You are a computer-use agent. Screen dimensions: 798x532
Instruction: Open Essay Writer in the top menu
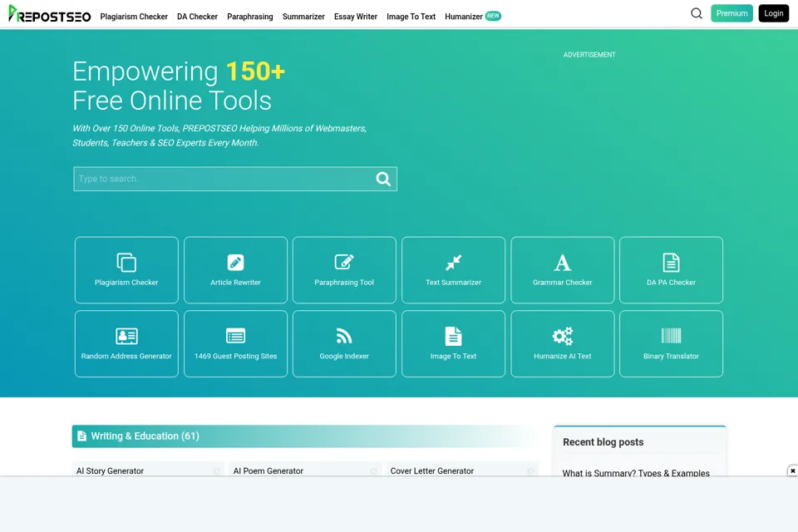[x=355, y=17]
